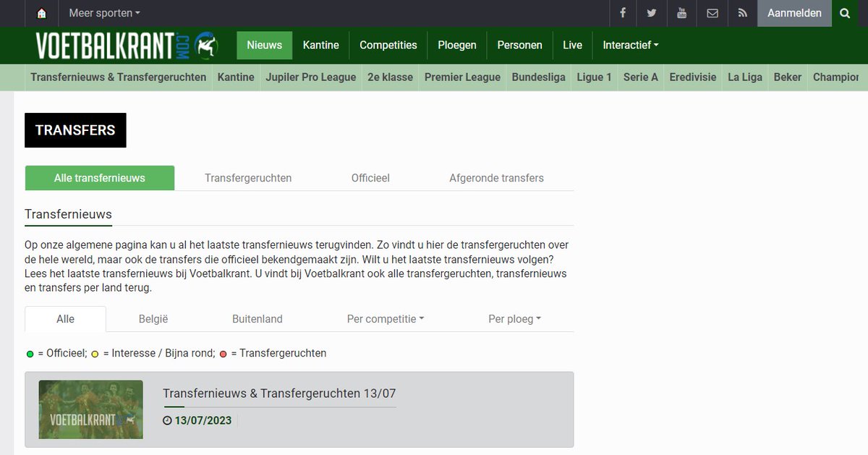Select the Alle filter tab
The width and height of the screenshot is (868, 455).
click(66, 319)
